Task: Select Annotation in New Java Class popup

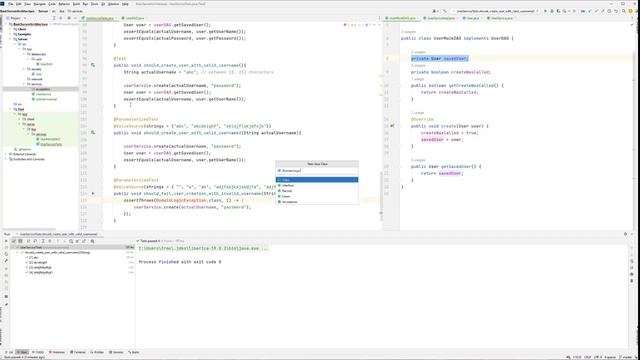Action: coord(317,202)
